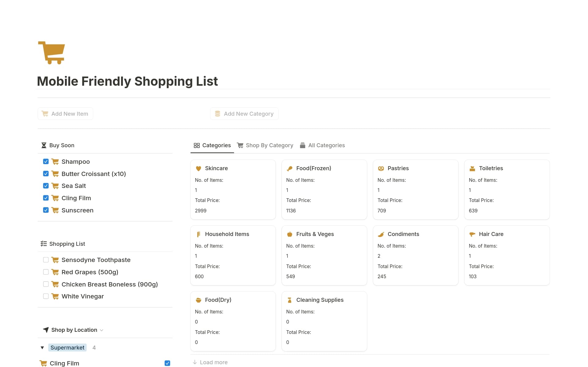
Task: Click the Load more link
Action: click(x=213, y=362)
